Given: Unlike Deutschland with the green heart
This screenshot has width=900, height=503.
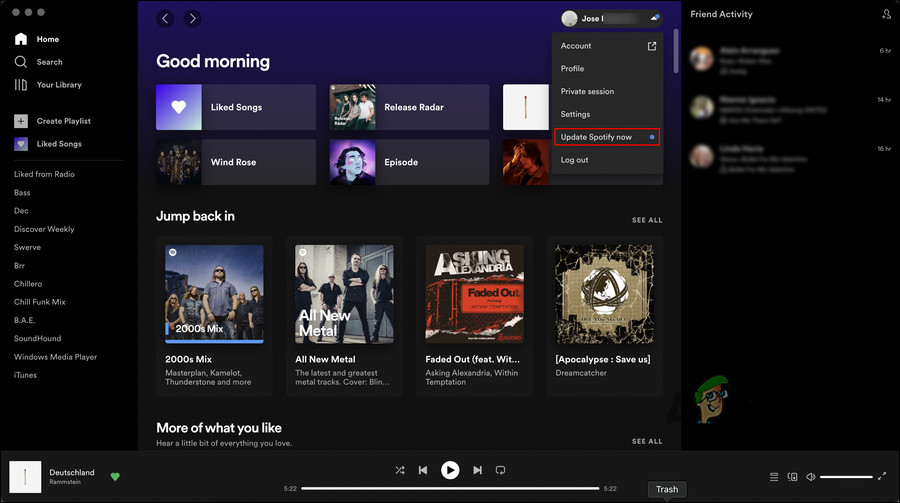Looking at the screenshot, I should (115, 477).
